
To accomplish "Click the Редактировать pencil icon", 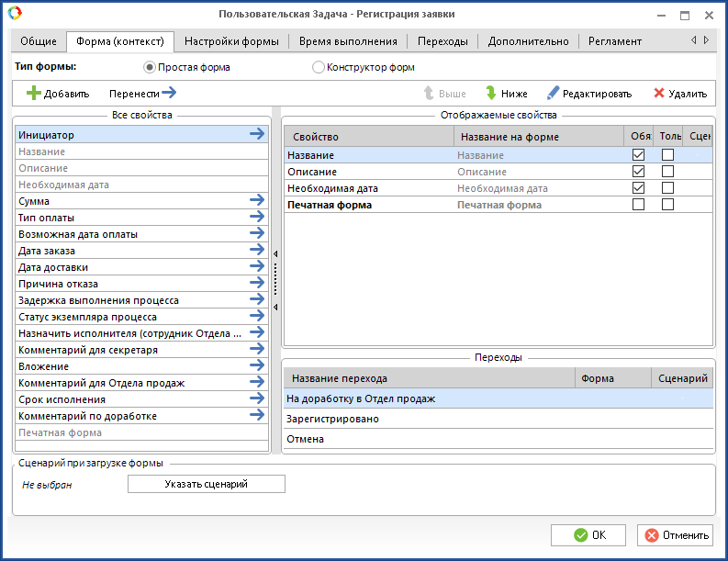I will [x=553, y=94].
